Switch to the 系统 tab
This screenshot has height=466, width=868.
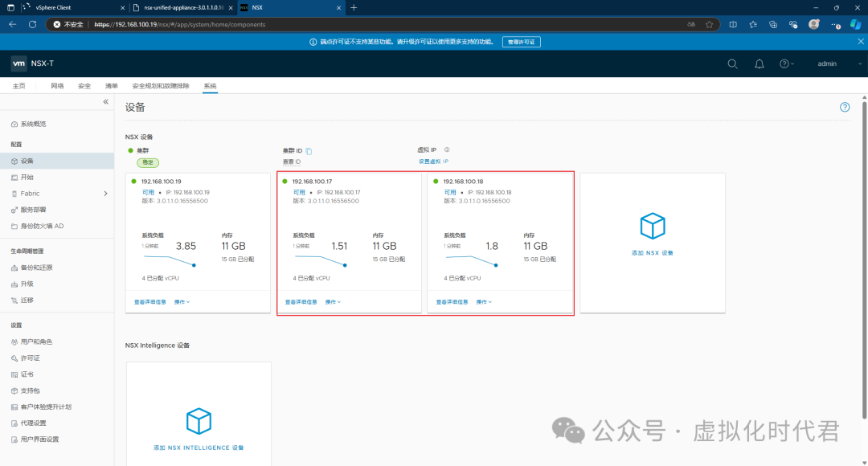coord(210,86)
